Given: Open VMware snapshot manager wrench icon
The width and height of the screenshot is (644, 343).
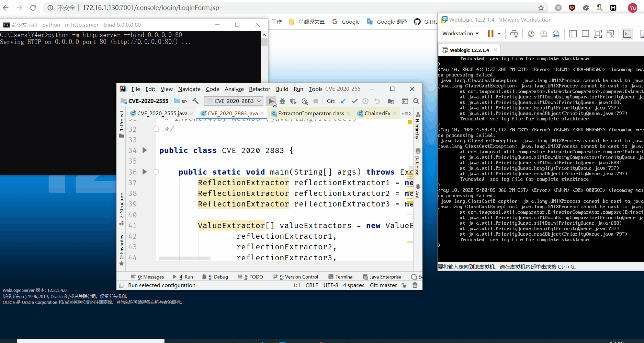Looking at the screenshot, I should (556, 34).
